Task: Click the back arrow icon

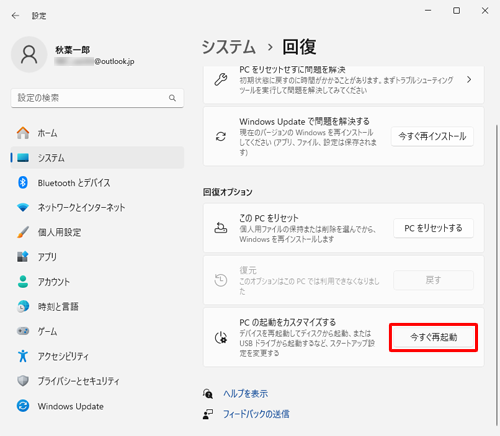Action: click(x=15, y=16)
